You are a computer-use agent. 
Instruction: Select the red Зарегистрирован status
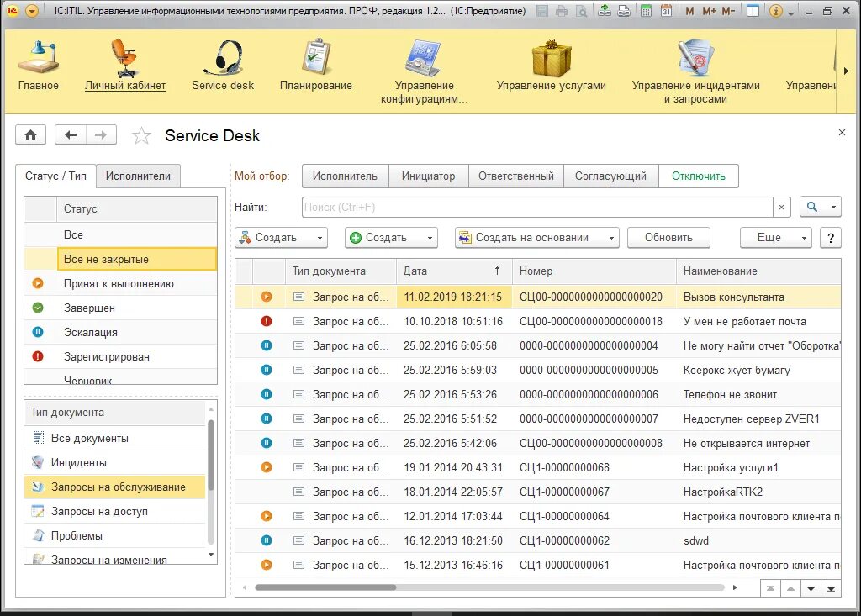(x=121, y=356)
